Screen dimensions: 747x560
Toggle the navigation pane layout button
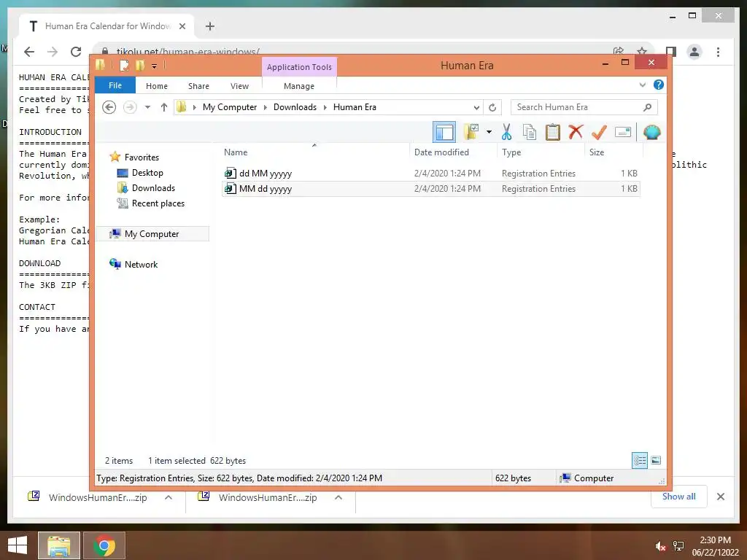444,133
